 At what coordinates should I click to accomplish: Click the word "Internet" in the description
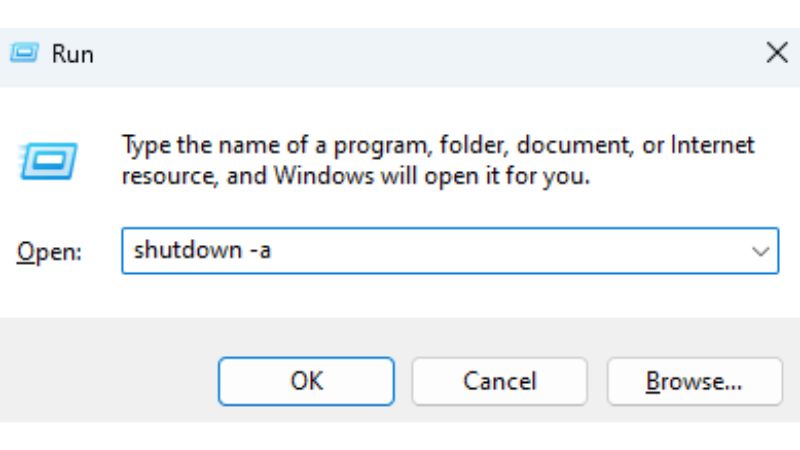(x=712, y=145)
